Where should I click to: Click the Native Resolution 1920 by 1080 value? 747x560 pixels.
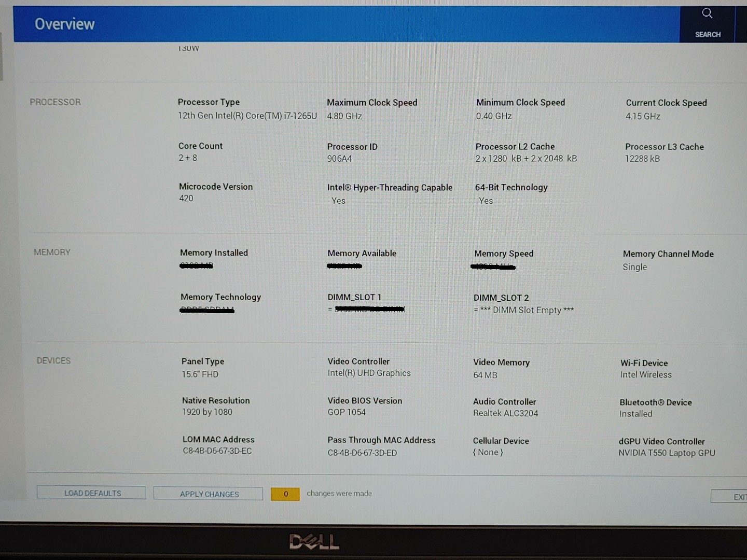(207, 412)
